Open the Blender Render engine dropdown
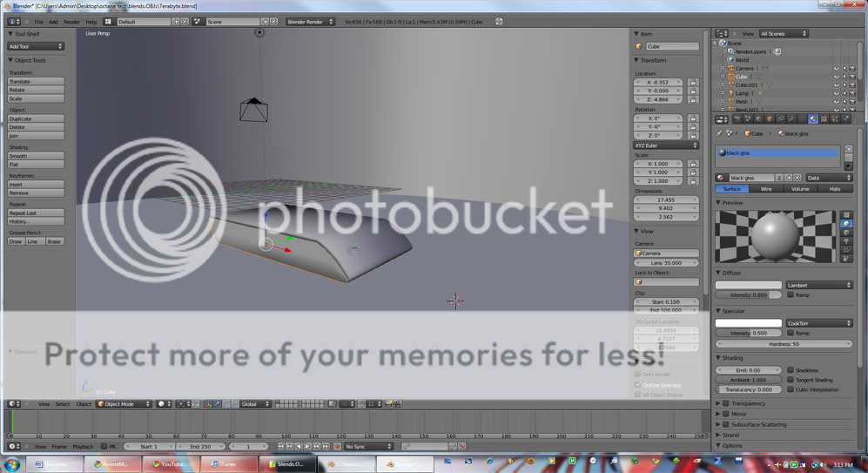The width and height of the screenshot is (868, 473). [310, 22]
